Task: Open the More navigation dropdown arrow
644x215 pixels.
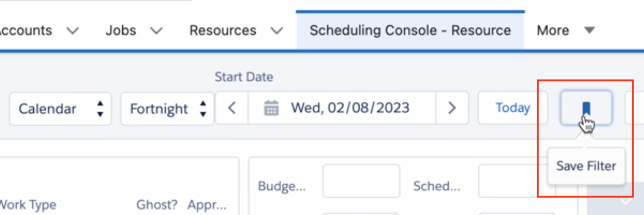Action: click(589, 30)
